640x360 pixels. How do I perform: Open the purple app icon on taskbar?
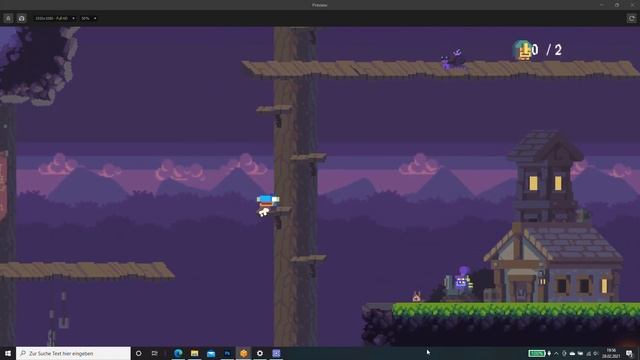tap(276, 353)
